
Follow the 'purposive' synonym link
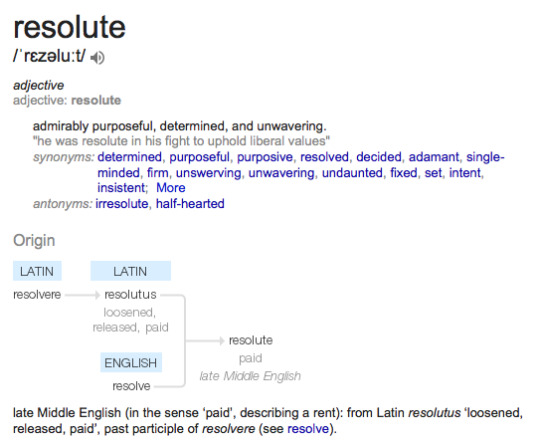pos(265,157)
